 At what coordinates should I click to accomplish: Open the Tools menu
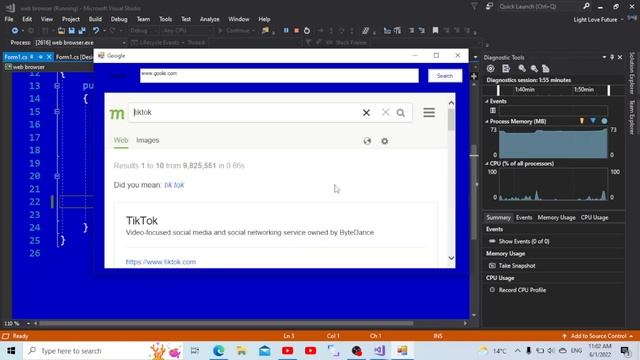[165, 19]
